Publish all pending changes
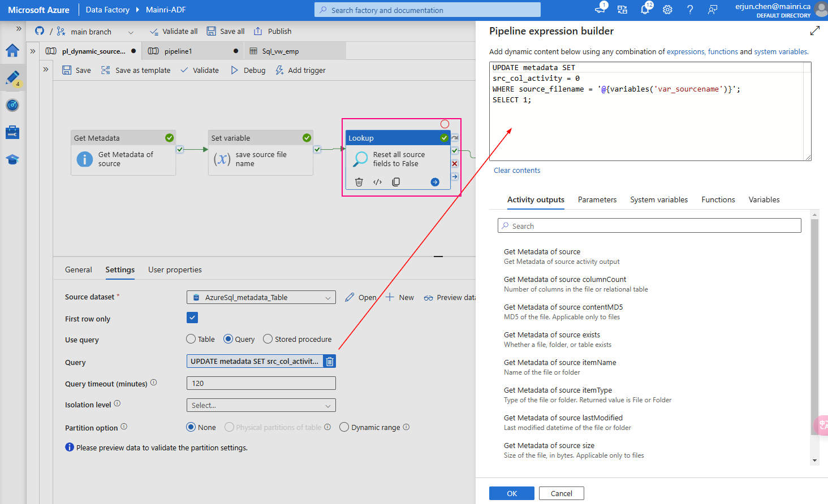This screenshot has height=504, width=828. 272,31
